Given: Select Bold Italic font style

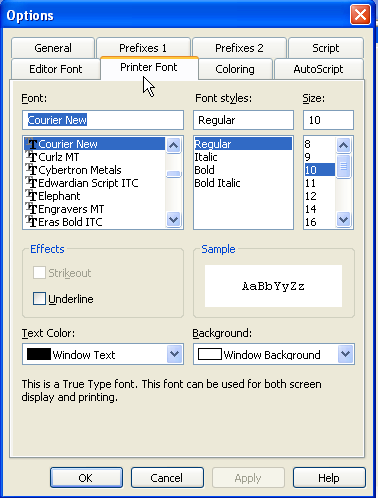Looking at the screenshot, I should click(217, 183).
